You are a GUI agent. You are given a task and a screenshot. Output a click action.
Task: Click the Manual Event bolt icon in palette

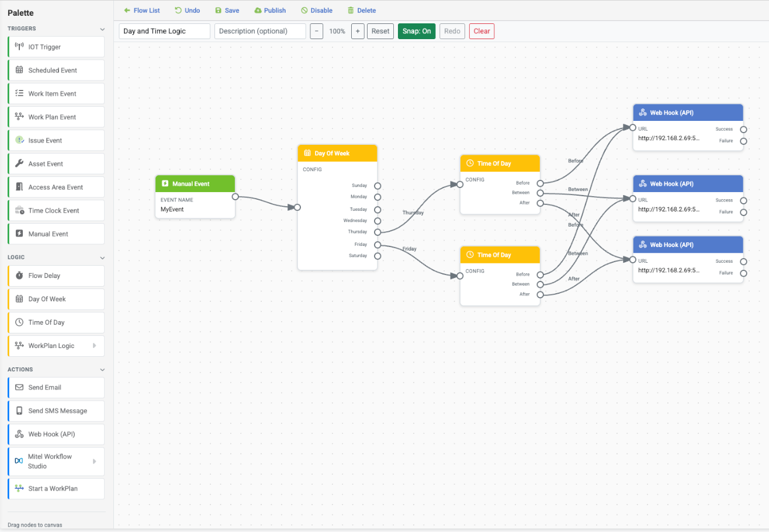pyautogui.click(x=19, y=234)
